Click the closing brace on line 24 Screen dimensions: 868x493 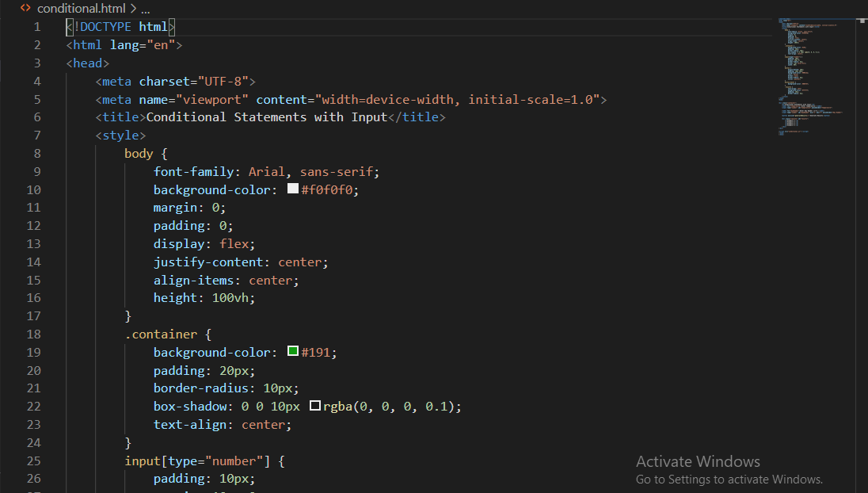(128, 443)
